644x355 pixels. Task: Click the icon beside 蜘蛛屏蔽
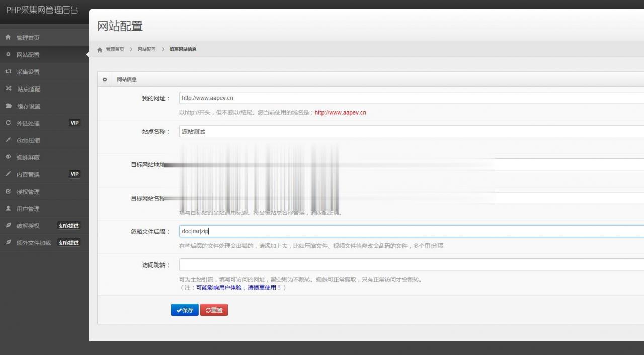tap(8, 157)
